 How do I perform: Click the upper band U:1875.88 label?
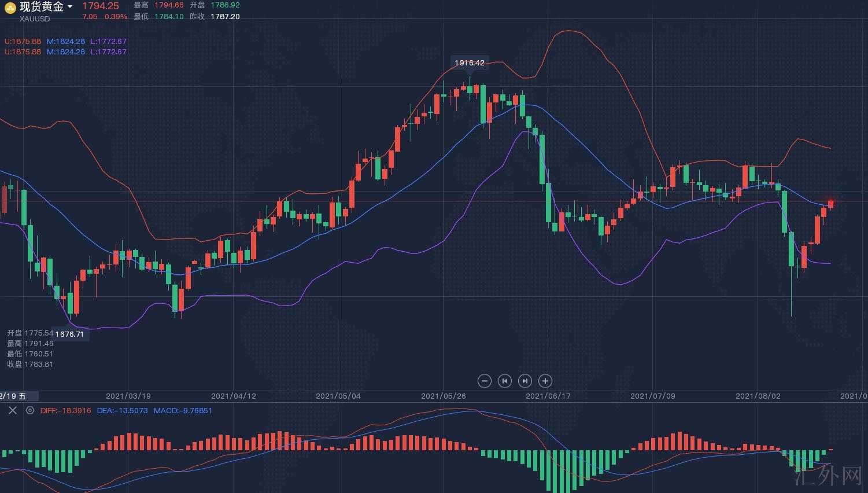pyautogui.click(x=23, y=42)
